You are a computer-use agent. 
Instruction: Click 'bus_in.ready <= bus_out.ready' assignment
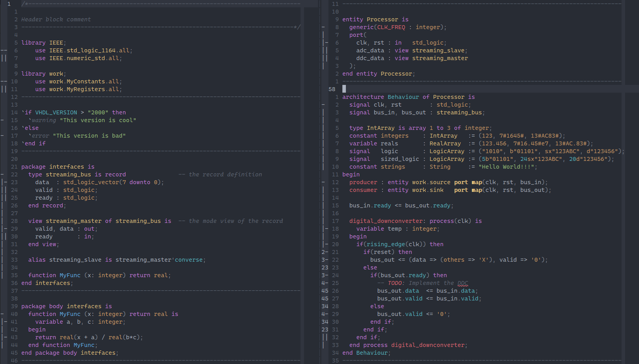401,205
